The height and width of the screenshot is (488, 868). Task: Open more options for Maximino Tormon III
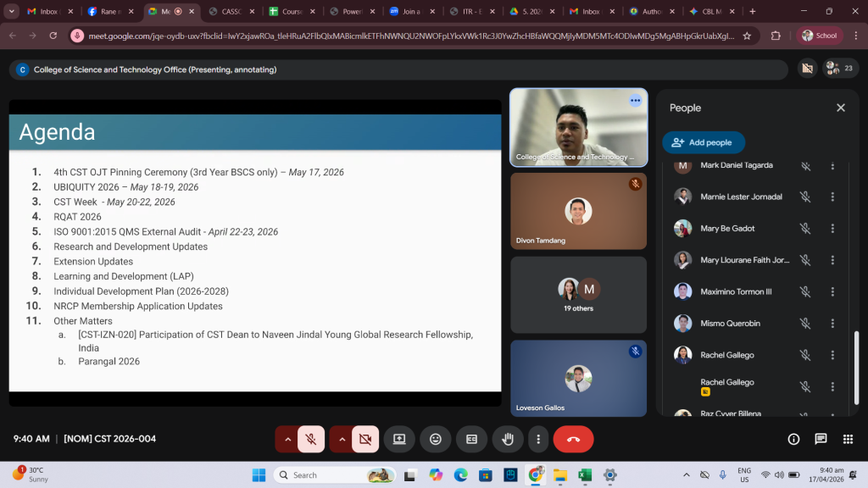pos(832,291)
